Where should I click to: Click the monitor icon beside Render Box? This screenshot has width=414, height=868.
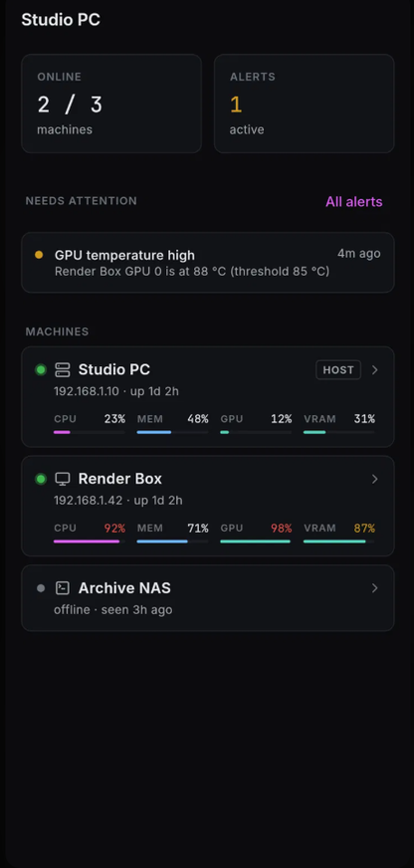63,479
